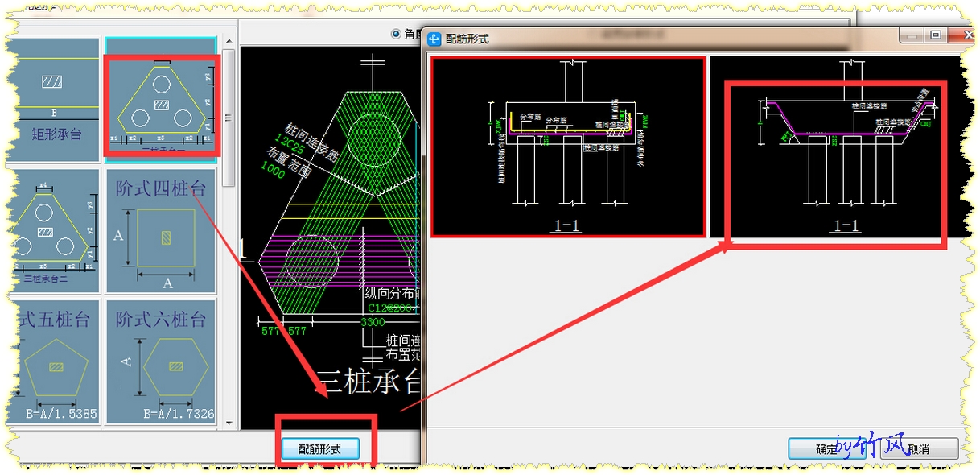The height and width of the screenshot is (475, 980).
Task: Select the 阶式六桩台 hexagon thumbnail
Action: point(160,362)
